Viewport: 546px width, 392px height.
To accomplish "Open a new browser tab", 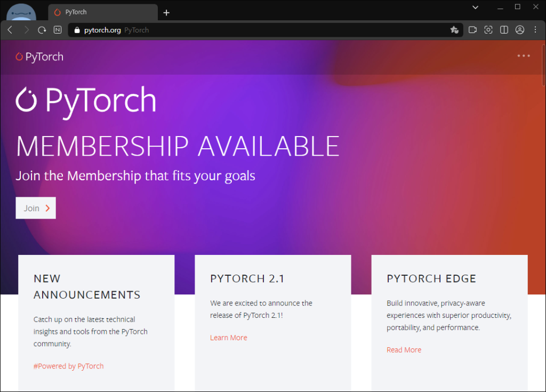I will pyautogui.click(x=166, y=13).
